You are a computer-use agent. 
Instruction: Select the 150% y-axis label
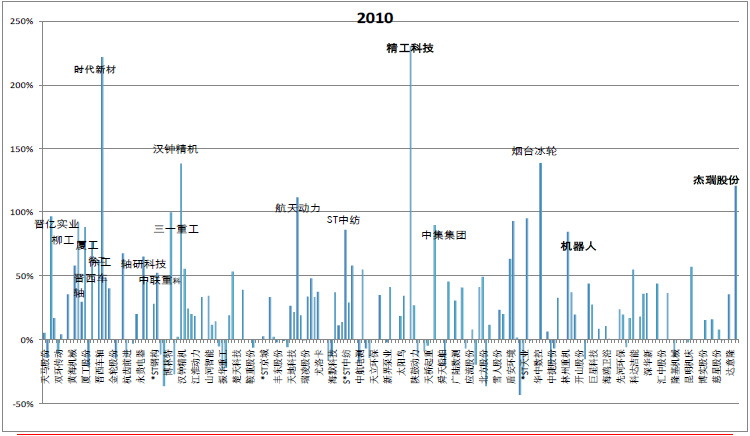pyautogui.click(x=22, y=149)
